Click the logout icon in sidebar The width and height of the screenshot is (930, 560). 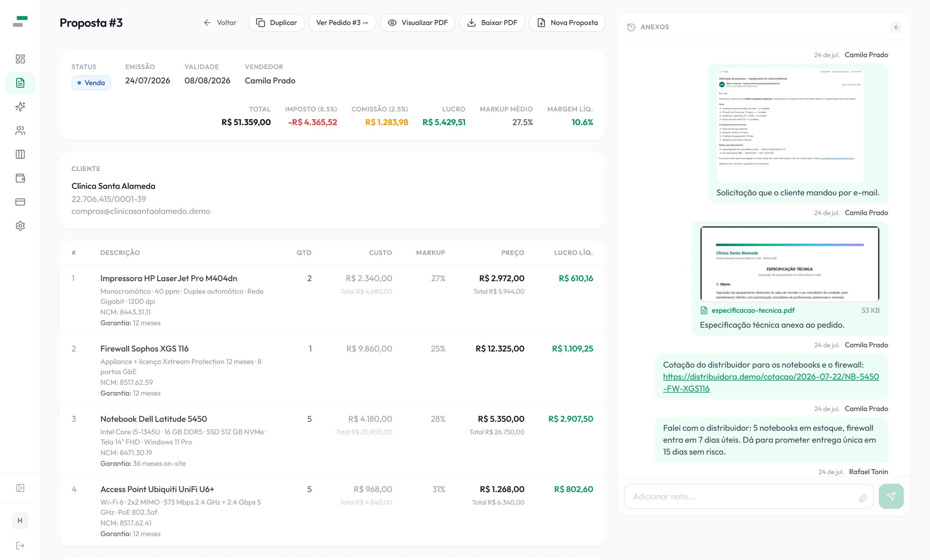[x=20, y=546]
